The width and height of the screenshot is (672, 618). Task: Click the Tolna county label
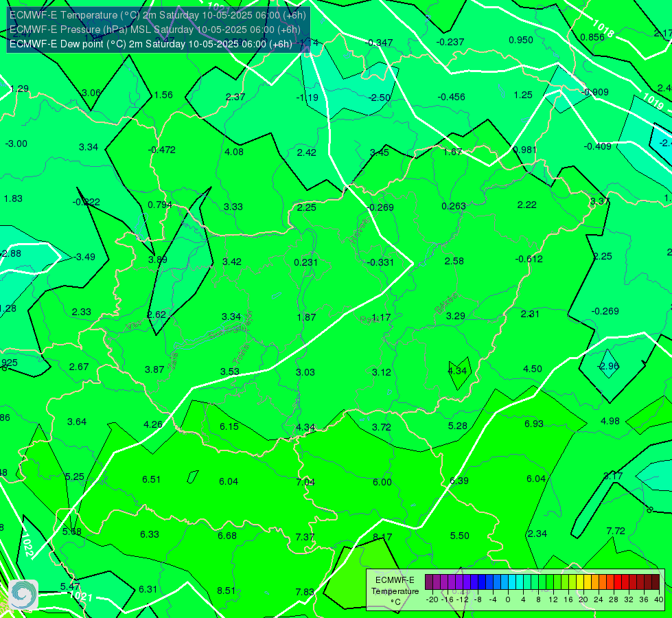coord(240,354)
